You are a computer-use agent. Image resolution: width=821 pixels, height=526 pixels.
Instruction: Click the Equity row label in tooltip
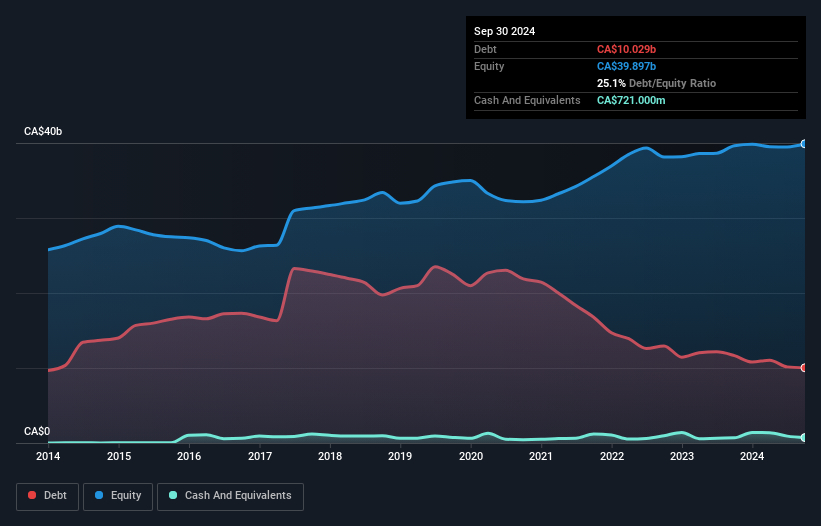pyautogui.click(x=489, y=66)
